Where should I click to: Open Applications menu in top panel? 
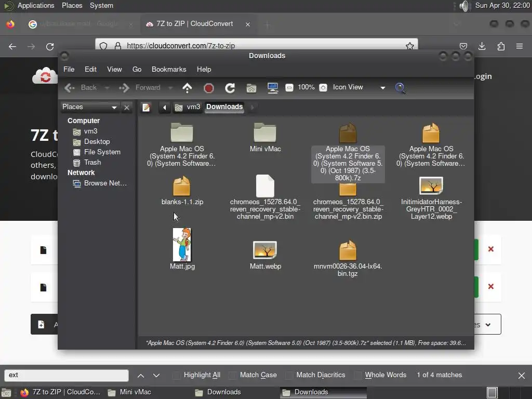(36, 6)
